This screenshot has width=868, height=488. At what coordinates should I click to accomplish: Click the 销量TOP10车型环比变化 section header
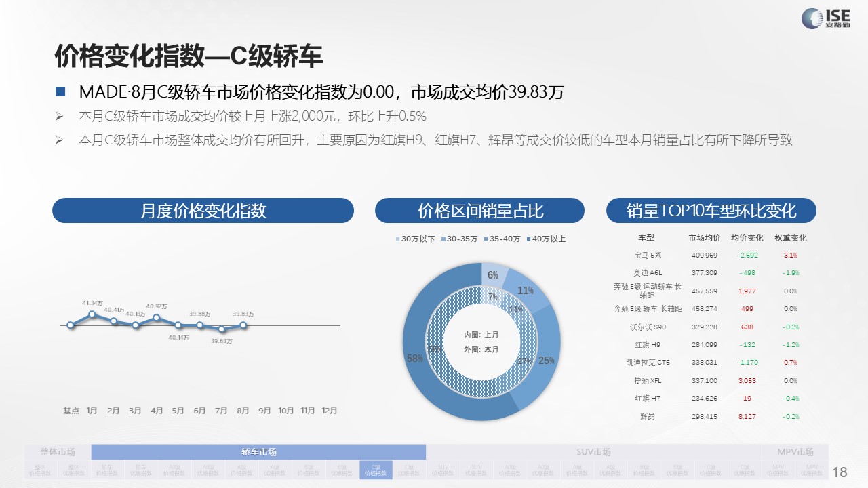point(711,210)
